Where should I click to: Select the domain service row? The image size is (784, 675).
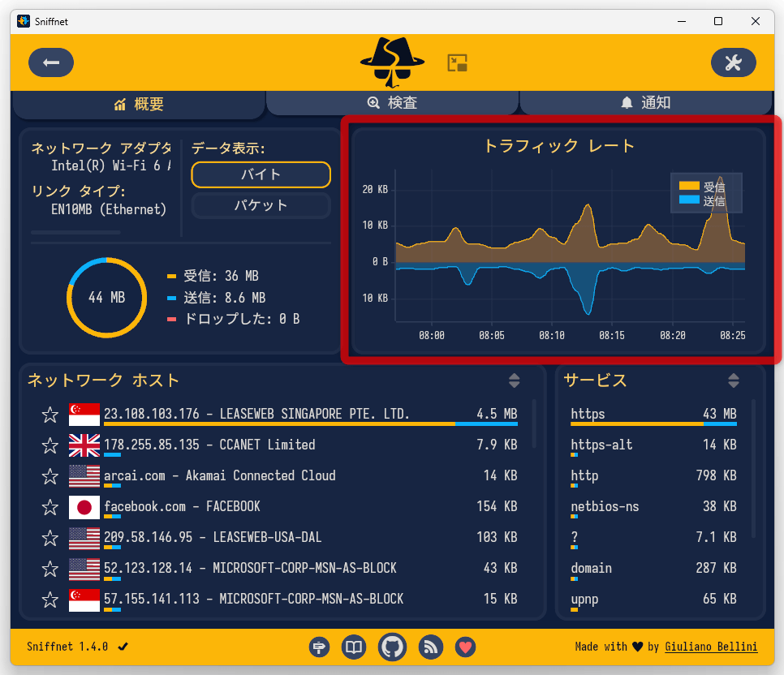pos(653,569)
